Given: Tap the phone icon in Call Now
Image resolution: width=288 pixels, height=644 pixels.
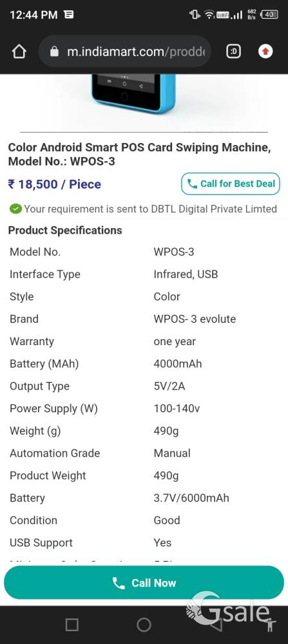Looking at the screenshot, I should 119,583.
